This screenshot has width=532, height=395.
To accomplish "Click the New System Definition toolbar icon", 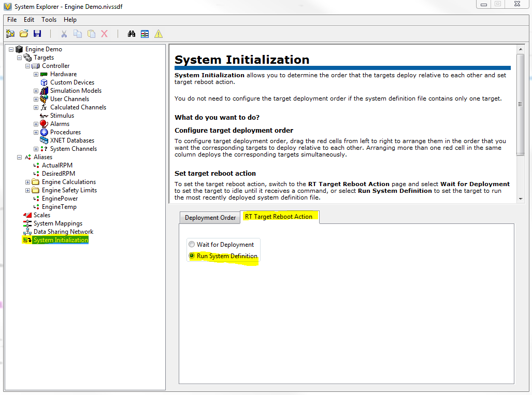I will click(10, 34).
